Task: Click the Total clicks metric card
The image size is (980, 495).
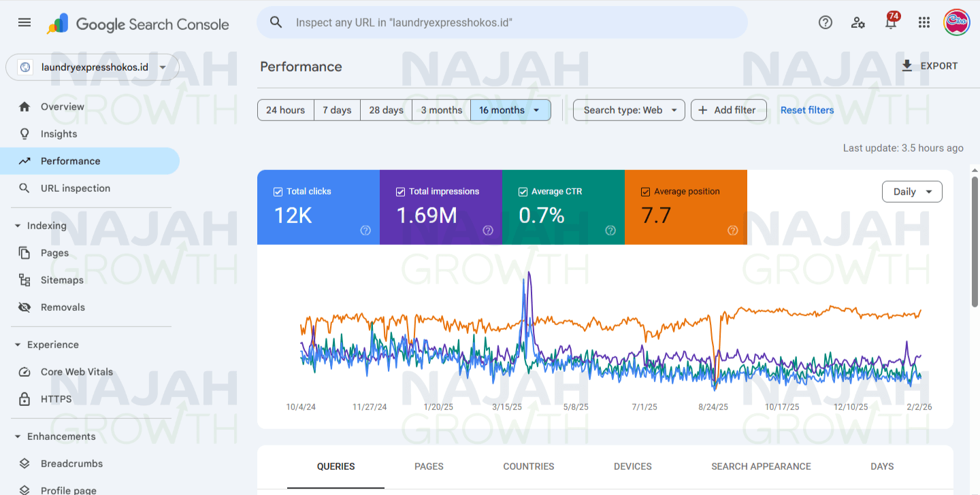Action: tap(318, 207)
